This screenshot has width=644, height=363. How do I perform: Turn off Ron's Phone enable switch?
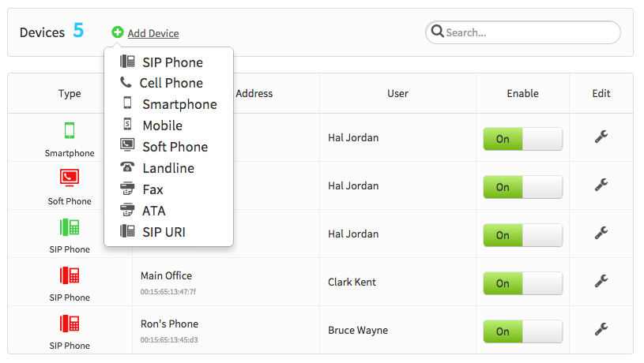[x=523, y=331]
